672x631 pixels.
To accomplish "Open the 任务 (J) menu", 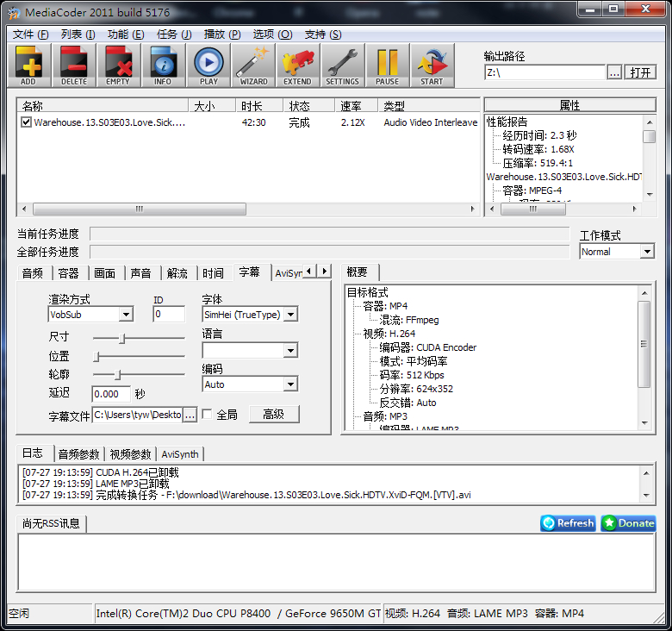I will pyautogui.click(x=174, y=34).
